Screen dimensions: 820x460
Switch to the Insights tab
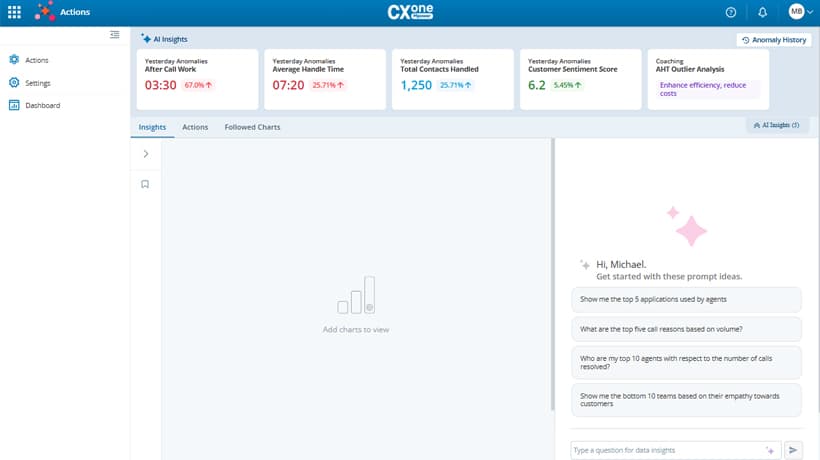click(152, 127)
